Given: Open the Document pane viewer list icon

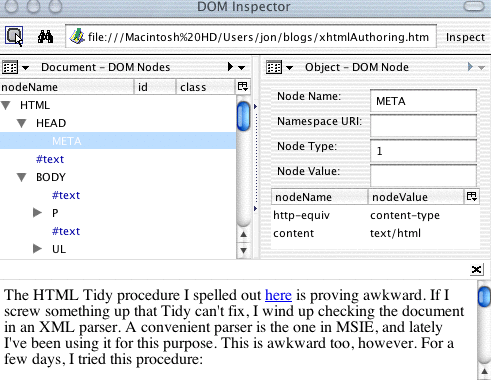Looking at the screenshot, I should (10, 67).
